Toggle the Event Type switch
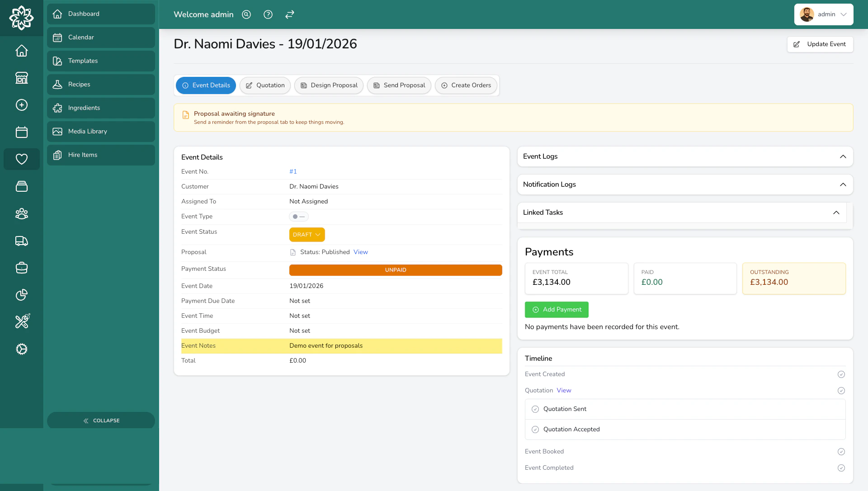 pos(299,217)
